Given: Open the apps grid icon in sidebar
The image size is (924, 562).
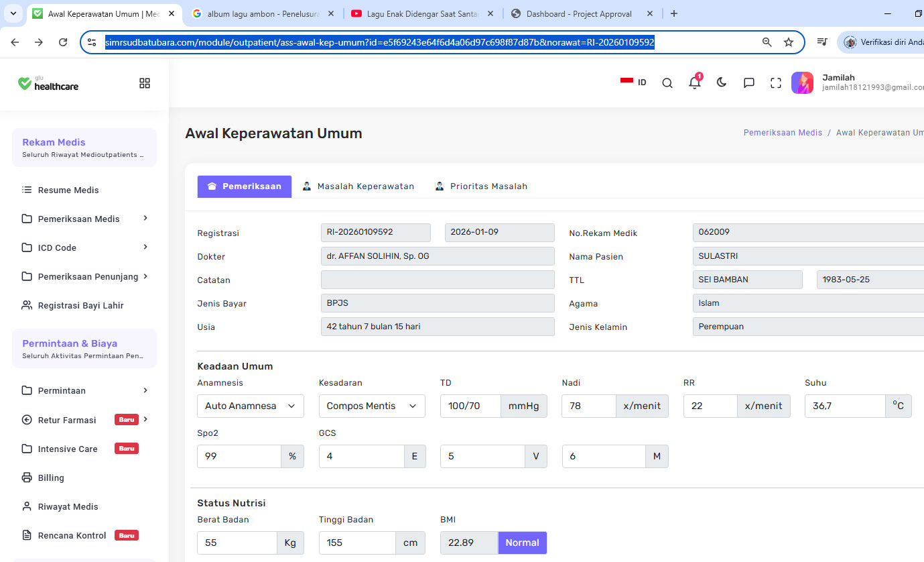Looking at the screenshot, I should click(x=145, y=83).
